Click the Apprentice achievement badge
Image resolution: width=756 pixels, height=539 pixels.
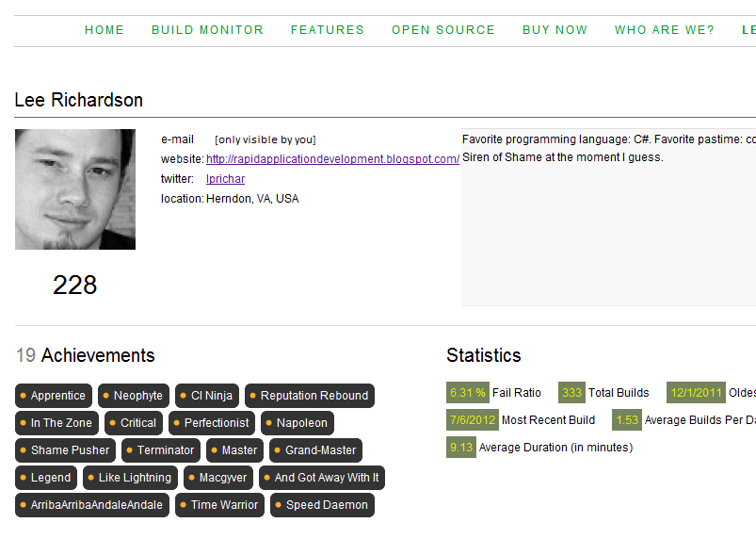[x=54, y=396]
